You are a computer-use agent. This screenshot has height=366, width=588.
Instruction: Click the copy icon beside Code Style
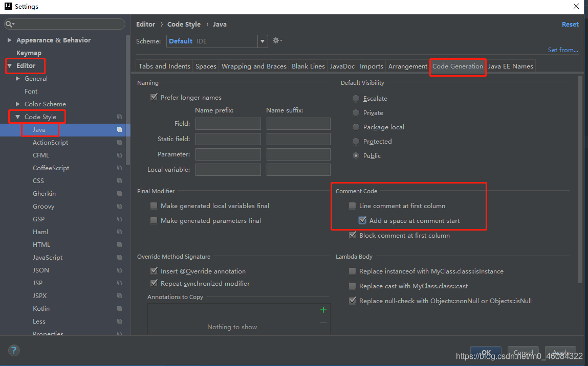(x=119, y=117)
